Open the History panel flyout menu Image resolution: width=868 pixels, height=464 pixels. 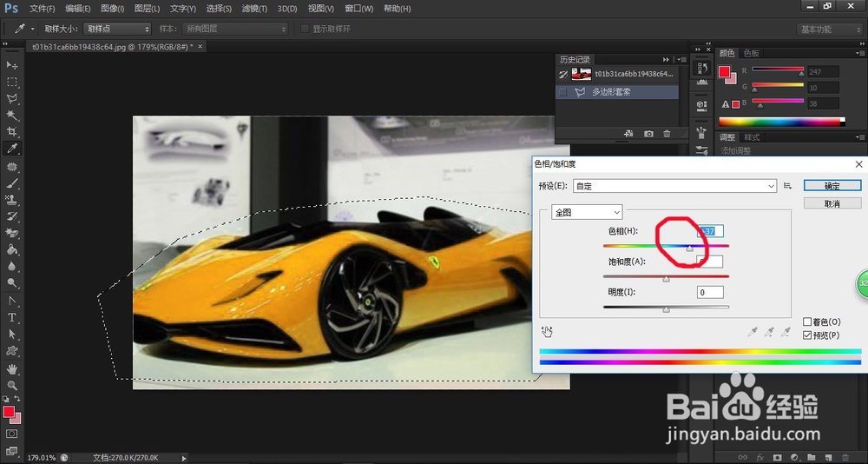682,59
